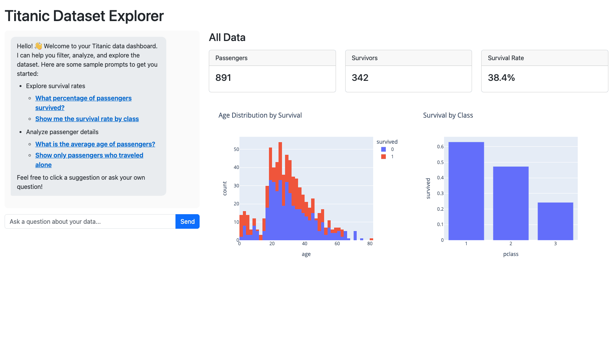This screenshot has width=613, height=364.
Task: Focus the "Ask a question about your data" field
Action: pyautogui.click(x=90, y=221)
